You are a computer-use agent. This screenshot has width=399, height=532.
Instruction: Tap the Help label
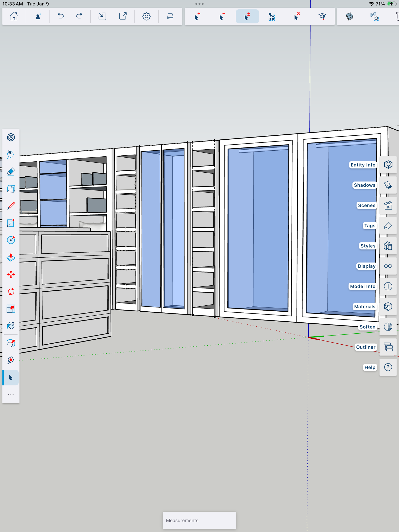[370, 367]
